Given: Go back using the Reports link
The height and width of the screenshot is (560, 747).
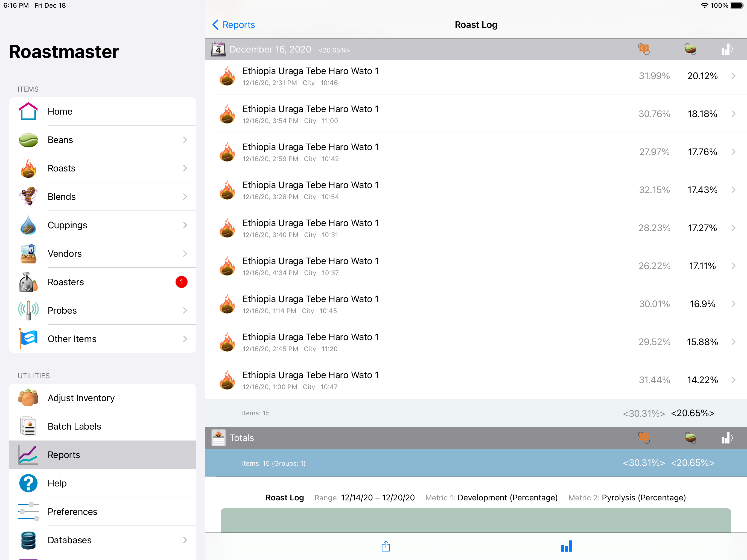Looking at the screenshot, I should point(234,25).
